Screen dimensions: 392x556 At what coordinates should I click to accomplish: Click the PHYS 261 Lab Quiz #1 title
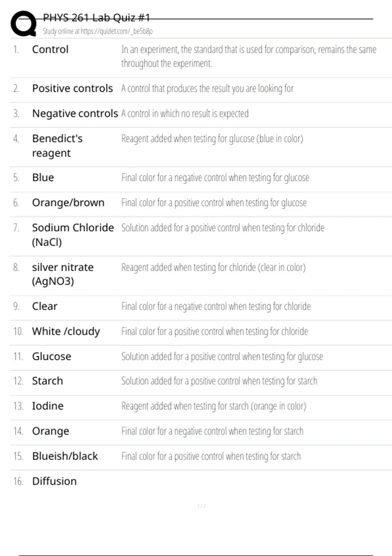coord(96,18)
